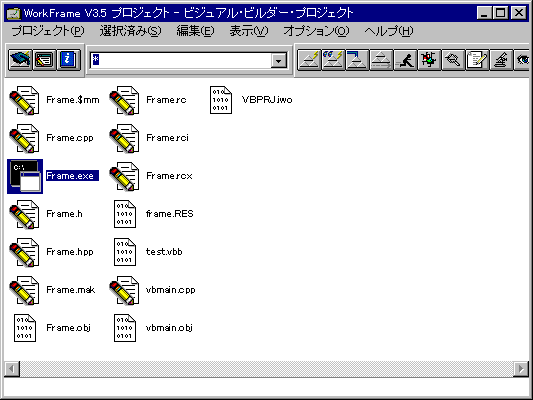Click the pyramid with lightning bolt Build icon

309,60
